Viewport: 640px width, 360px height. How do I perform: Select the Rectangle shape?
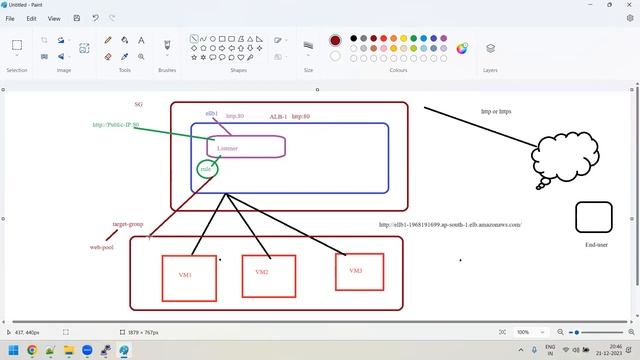pyautogui.click(x=222, y=39)
